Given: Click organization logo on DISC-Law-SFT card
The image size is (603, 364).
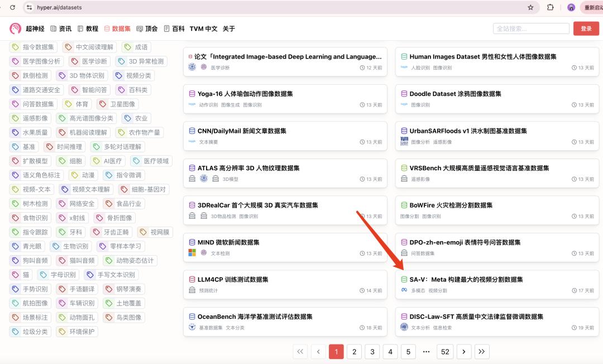Looking at the screenshot, I should [404, 327].
